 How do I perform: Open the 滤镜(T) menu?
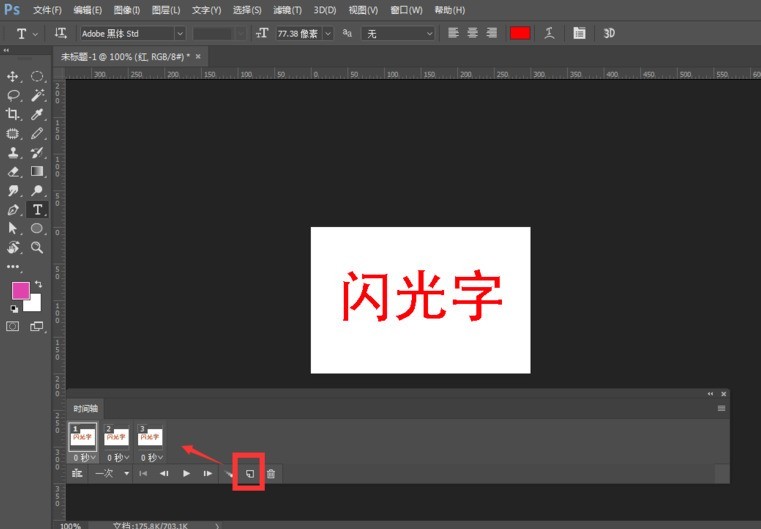287,10
